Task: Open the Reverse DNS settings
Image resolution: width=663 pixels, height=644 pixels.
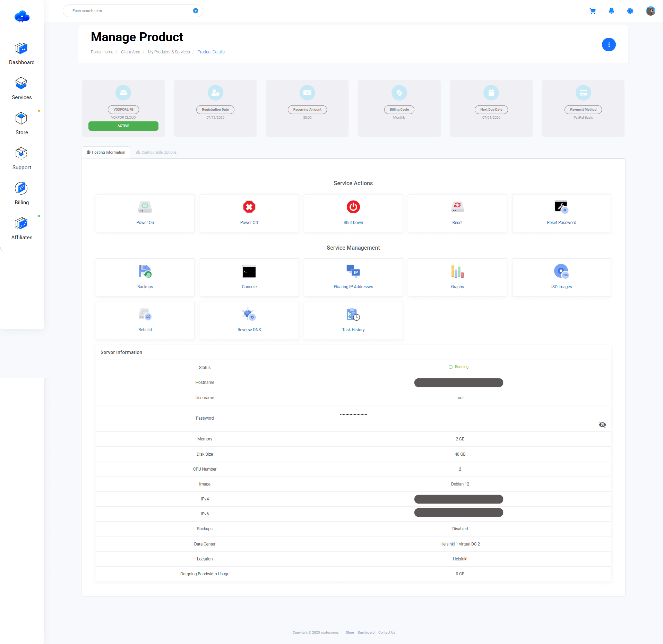Action: tap(249, 320)
